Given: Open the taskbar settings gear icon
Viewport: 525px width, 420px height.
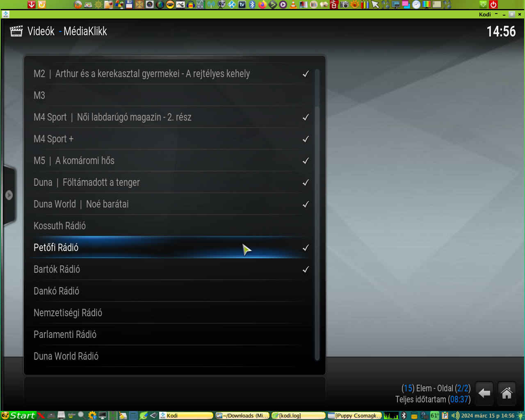Looking at the screenshot, I should pyautogui.click(x=92, y=415).
